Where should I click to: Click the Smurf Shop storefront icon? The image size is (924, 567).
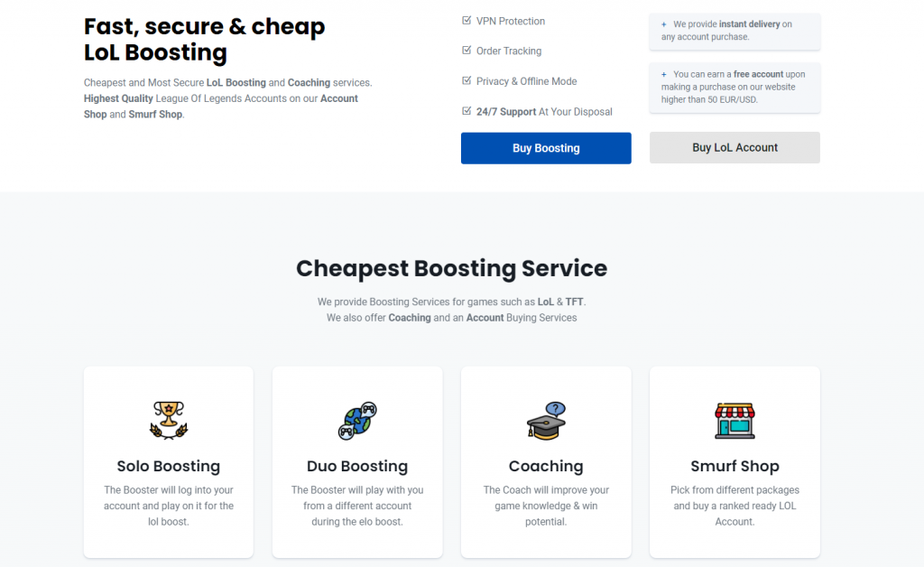point(735,420)
